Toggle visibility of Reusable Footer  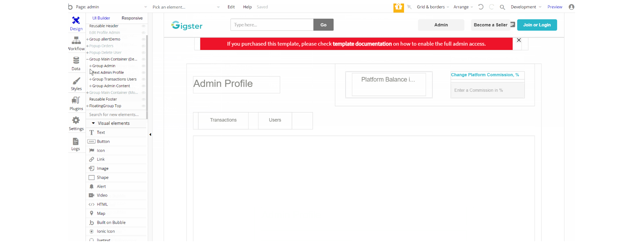coord(143,99)
